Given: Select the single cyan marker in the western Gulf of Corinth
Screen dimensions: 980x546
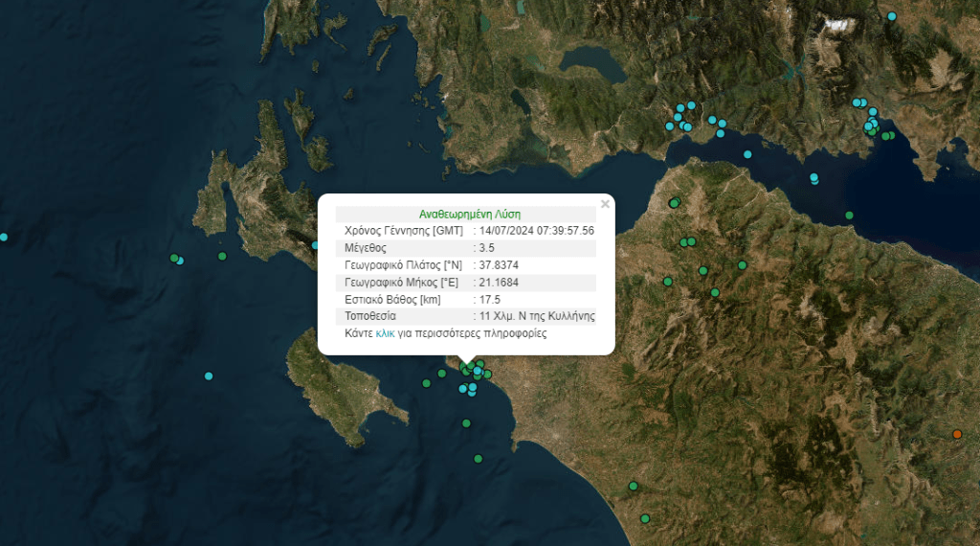Looking at the screenshot, I should pyautogui.click(x=747, y=154).
